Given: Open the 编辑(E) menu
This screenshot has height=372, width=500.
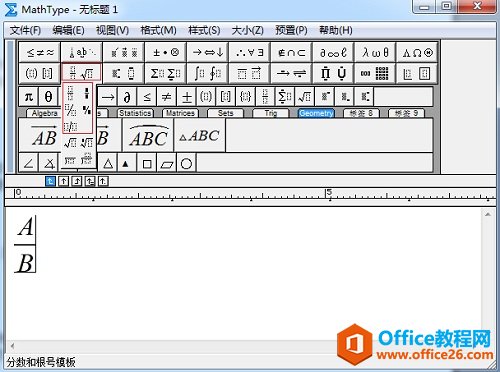Looking at the screenshot, I should (x=68, y=30).
